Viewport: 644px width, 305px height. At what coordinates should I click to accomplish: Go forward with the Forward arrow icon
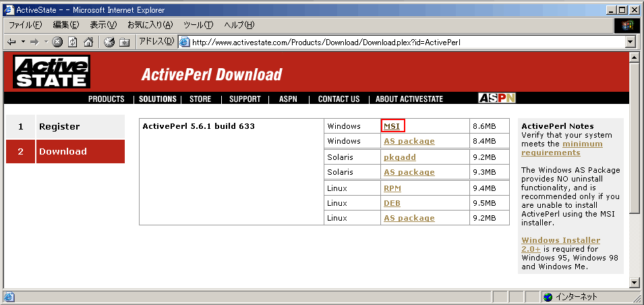pyautogui.click(x=34, y=42)
